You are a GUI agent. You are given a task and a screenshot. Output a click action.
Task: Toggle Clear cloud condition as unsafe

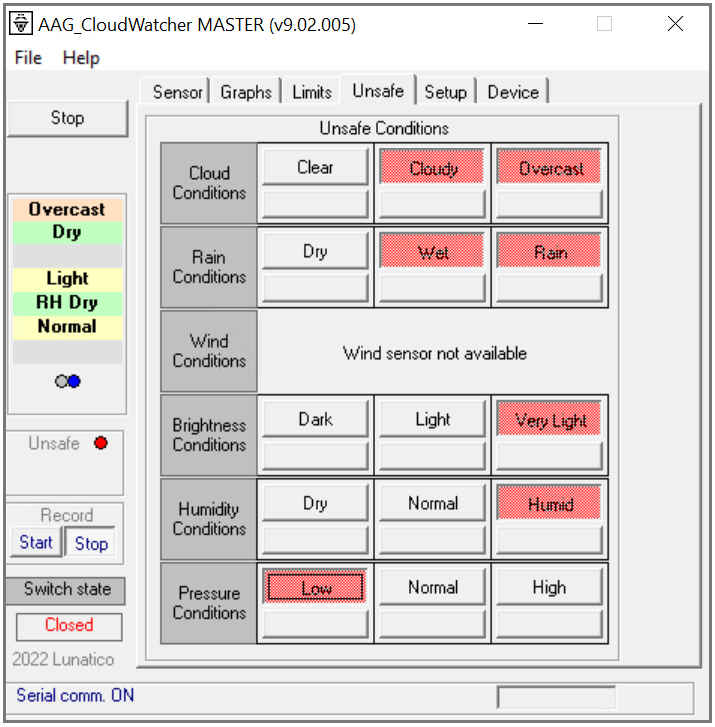(315, 167)
